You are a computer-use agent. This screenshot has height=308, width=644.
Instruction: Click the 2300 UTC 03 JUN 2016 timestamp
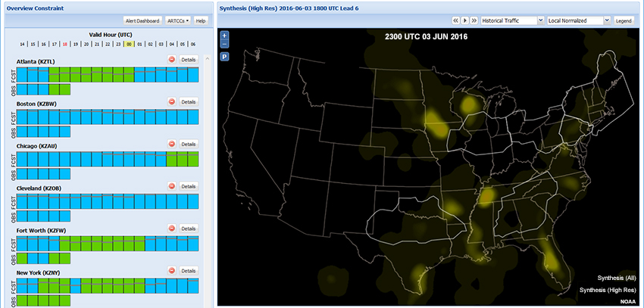coord(426,37)
